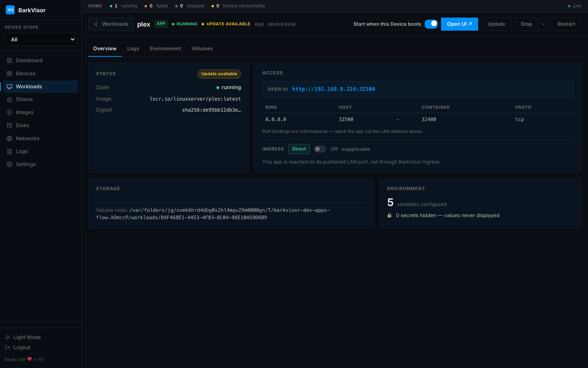
Task: Open the Device Scope All dropdown
Action: click(41, 39)
